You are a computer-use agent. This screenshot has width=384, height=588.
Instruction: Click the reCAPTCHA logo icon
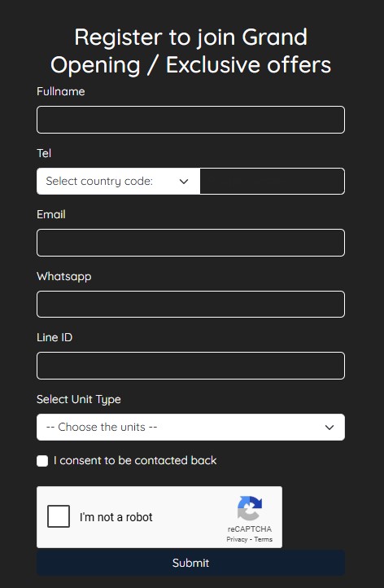coord(250,508)
